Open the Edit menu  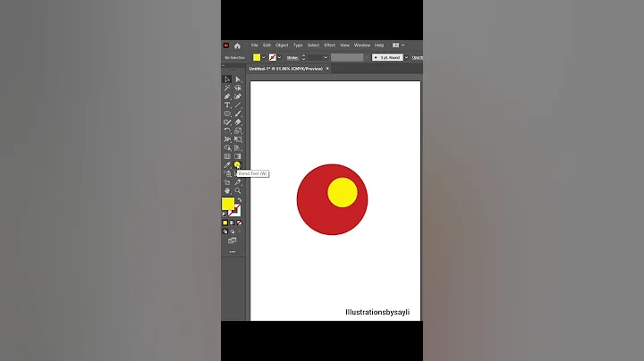[x=267, y=45]
